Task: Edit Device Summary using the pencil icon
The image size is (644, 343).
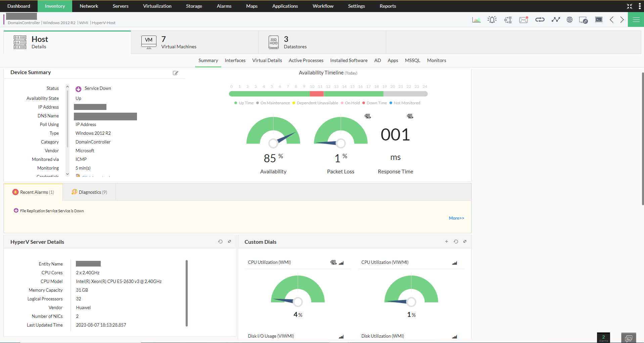Action: point(176,73)
